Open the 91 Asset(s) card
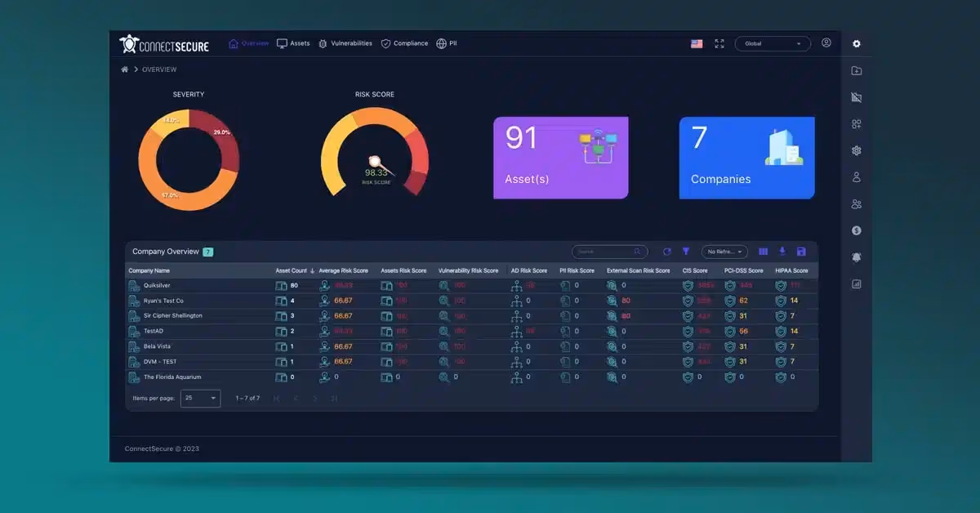 click(x=561, y=158)
